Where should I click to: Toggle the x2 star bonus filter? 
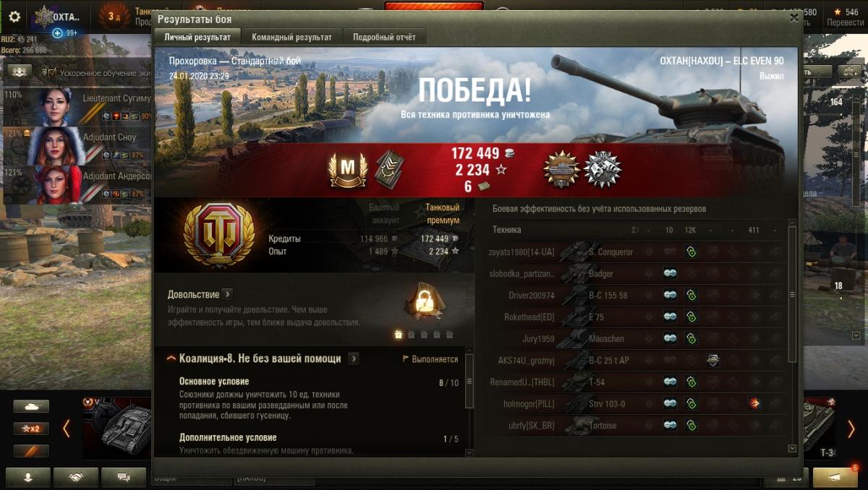(31, 429)
